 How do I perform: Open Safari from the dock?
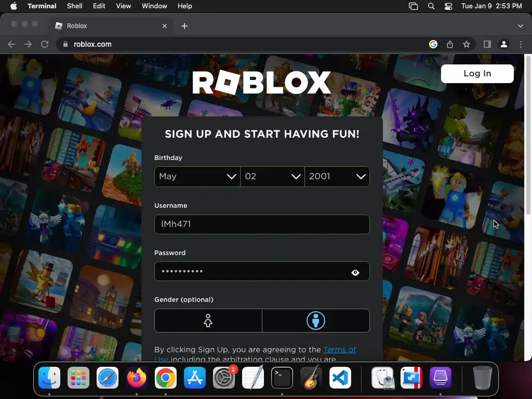click(x=108, y=378)
